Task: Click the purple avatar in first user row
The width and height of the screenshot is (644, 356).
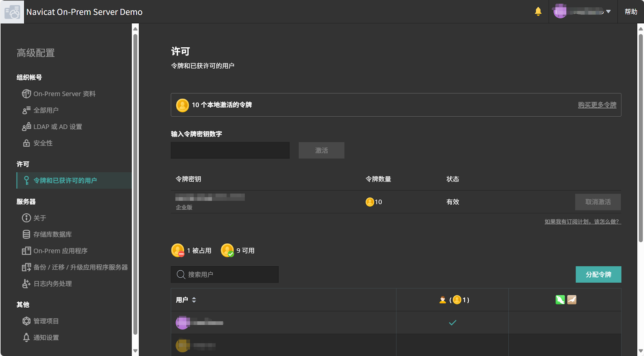Action: tap(182, 323)
